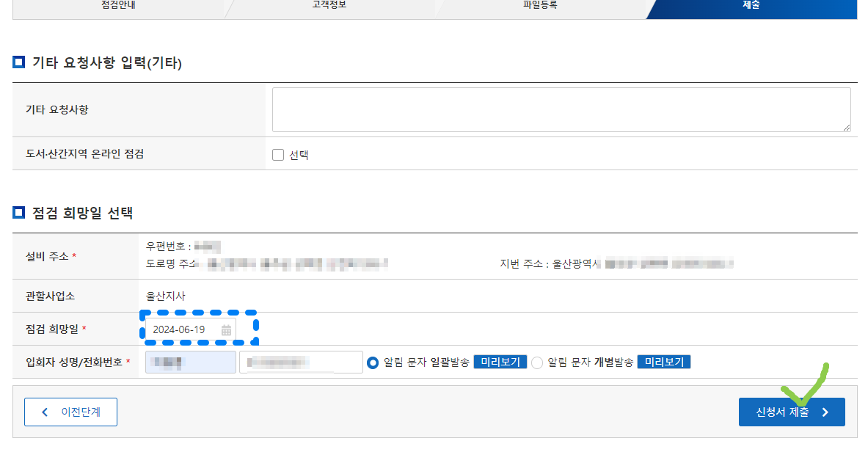Select 알림 문자 일괄발송 radio button
Screen dimensions: 868x452
[x=373, y=362]
